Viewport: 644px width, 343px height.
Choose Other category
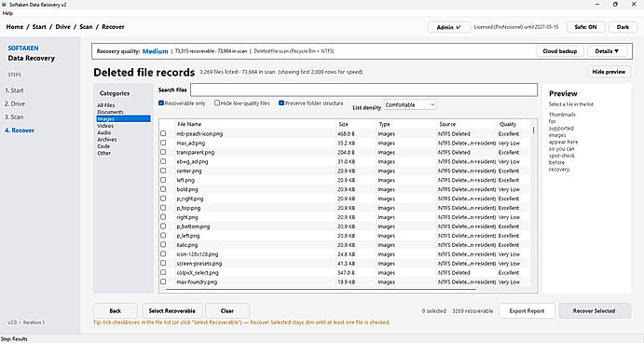103,153
